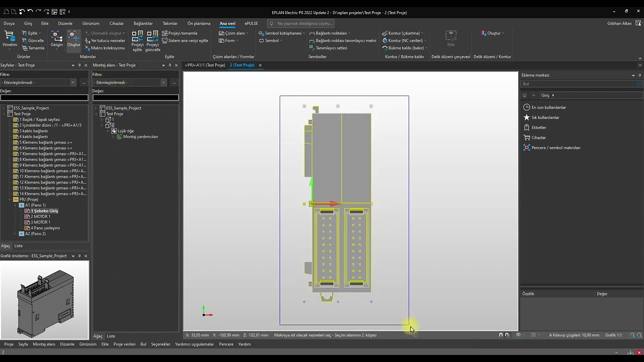Image resolution: width=644 pixels, height=362 pixels.
Task: Click the Sık kullanılanlar star icon
Action: click(527, 117)
